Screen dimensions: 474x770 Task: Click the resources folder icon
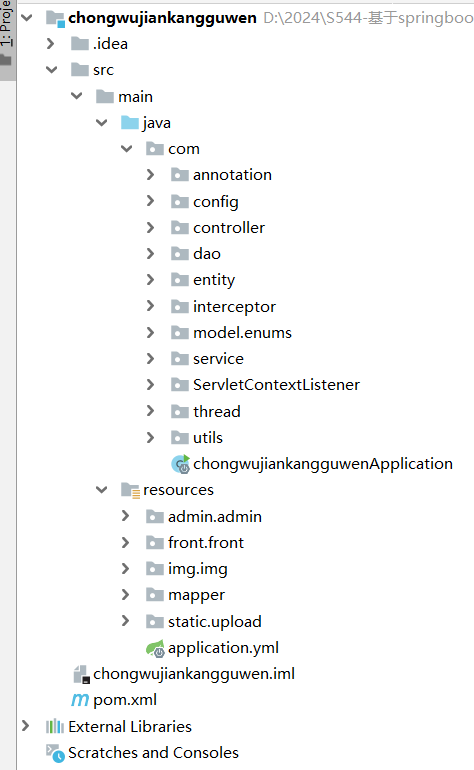tap(130, 490)
